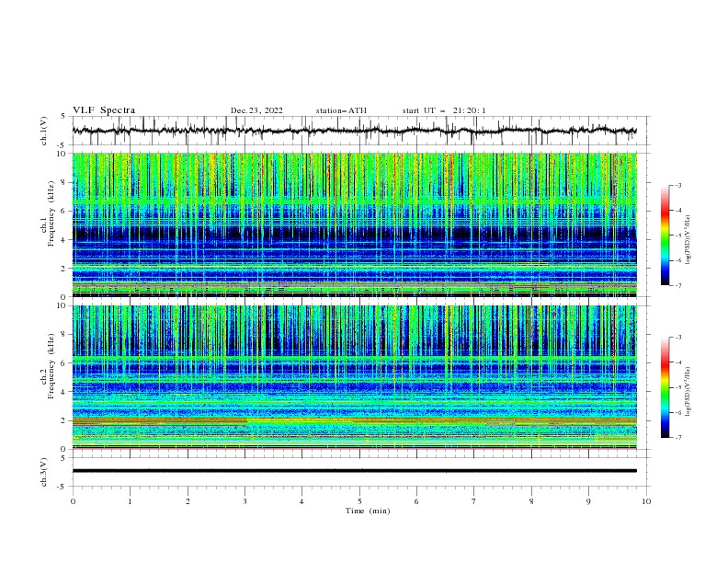Image resolution: width=728 pixels, height=563 pixels.
Task: Click the ch.1 voltage waveform trace
Action: pos(354,131)
